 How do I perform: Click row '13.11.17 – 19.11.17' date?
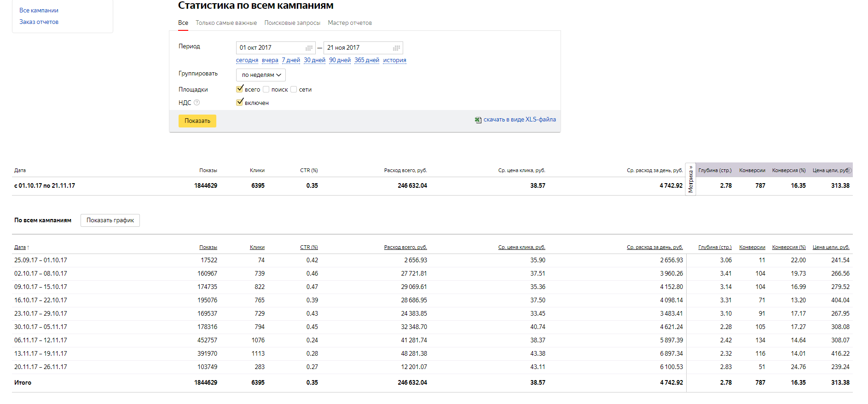(41, 354)
